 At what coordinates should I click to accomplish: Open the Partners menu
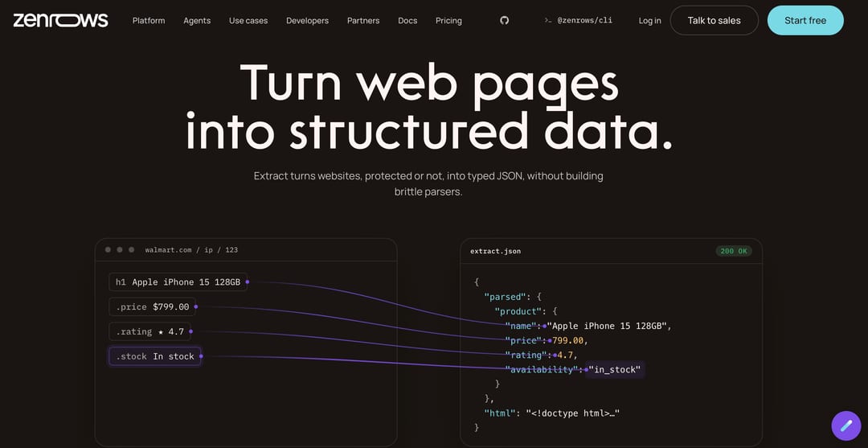[x=363, y=20]
